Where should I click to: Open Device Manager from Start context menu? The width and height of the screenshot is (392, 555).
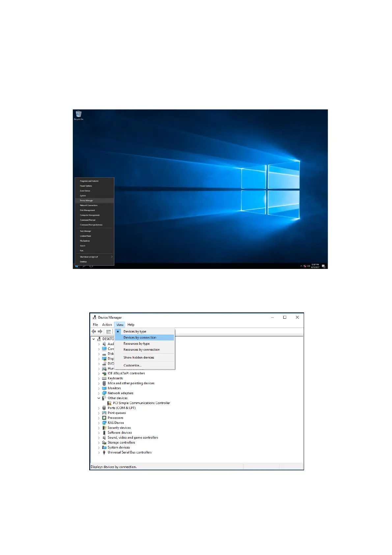tap(95, 200)
